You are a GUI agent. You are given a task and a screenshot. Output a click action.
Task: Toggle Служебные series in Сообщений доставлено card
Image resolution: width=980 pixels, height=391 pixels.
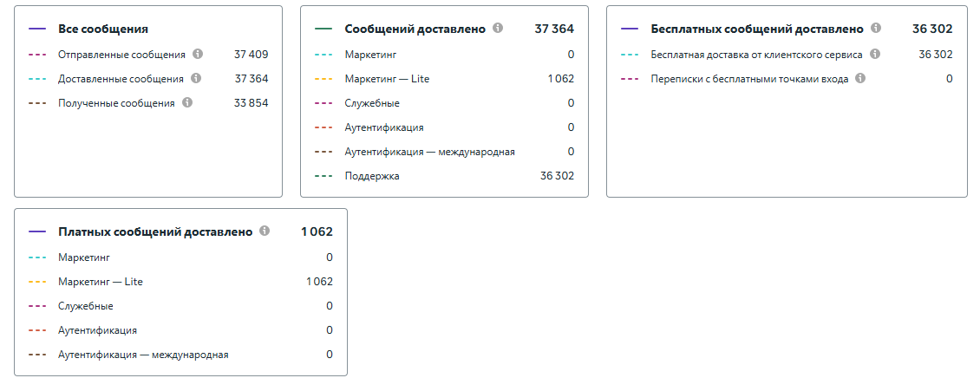pyautogui.click(x=372, y=103)
